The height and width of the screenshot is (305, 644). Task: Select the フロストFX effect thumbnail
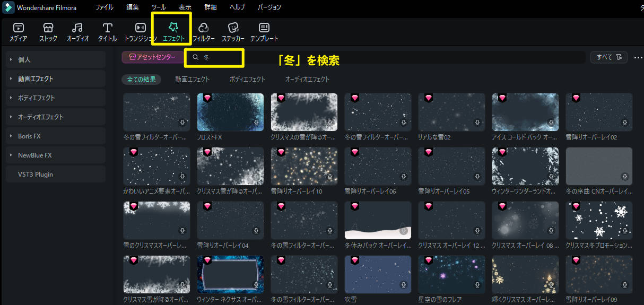pyautogui.click(x=230, y=112)
